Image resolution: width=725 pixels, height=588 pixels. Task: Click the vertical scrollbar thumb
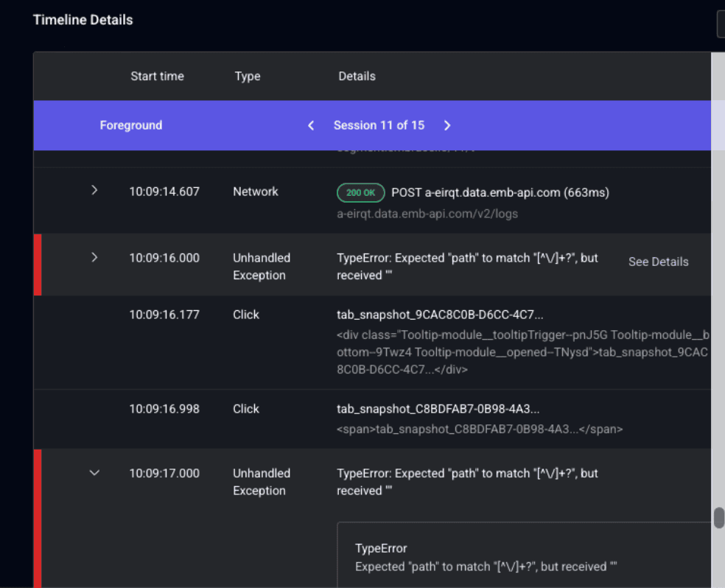[718, 518]
